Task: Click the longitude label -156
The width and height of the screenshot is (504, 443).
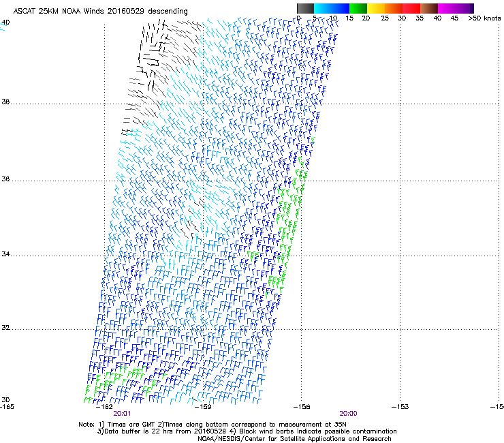Action: tap(302, 407)
